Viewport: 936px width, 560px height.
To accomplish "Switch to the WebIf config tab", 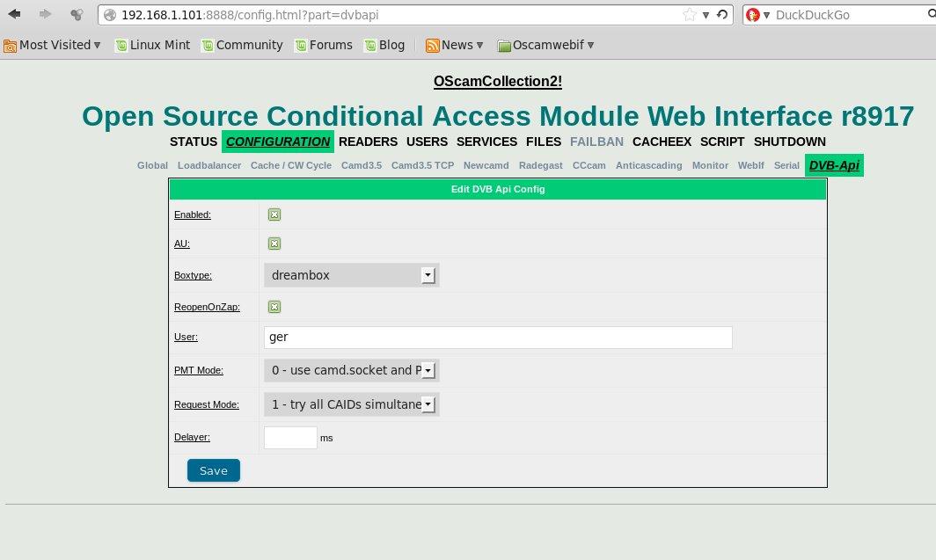I will 750,166.
